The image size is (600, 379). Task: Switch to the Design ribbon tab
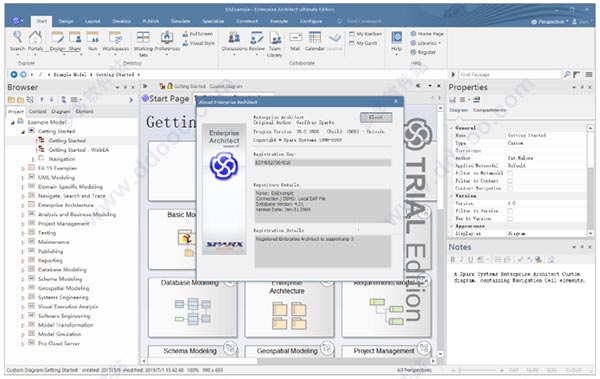coord(66,21)
